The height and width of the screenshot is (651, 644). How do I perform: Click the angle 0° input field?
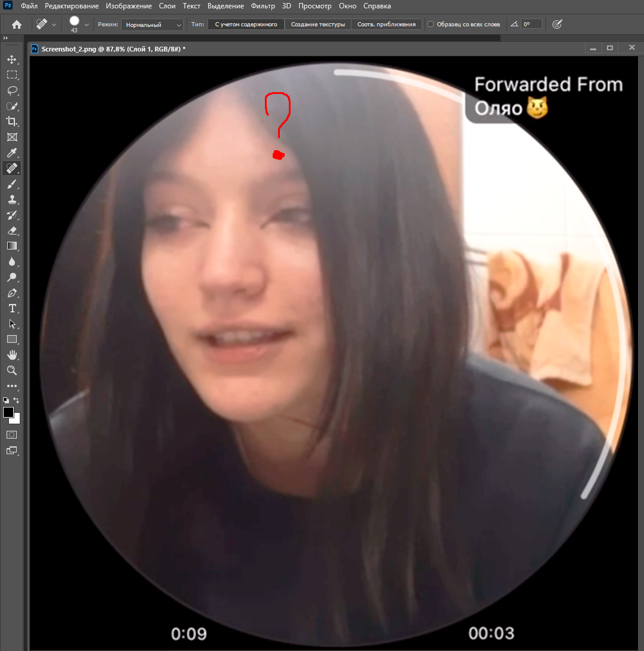(532, 24)
